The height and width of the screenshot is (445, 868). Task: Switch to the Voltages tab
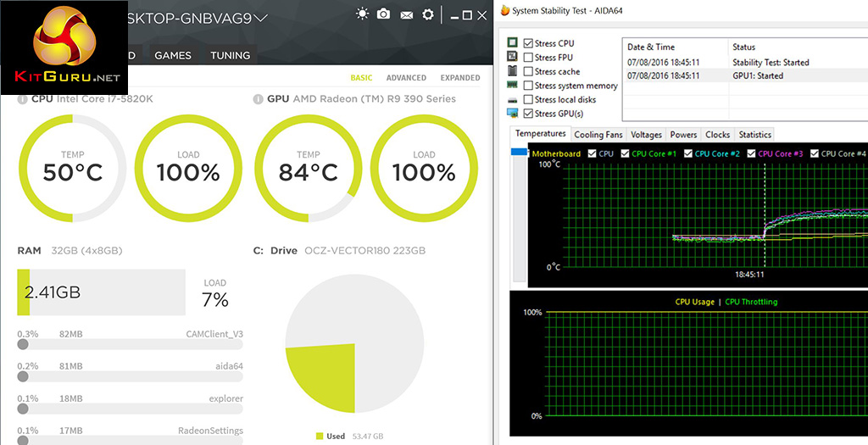646,135
